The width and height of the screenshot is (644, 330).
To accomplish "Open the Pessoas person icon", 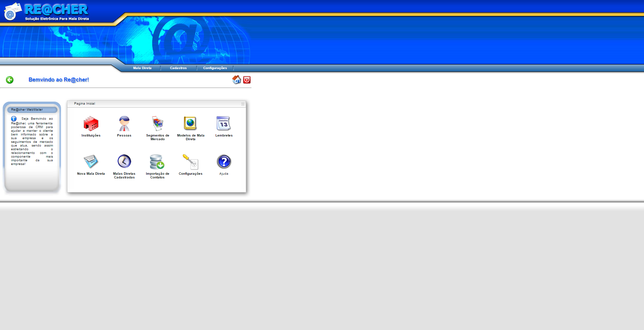I will (124, 124).
